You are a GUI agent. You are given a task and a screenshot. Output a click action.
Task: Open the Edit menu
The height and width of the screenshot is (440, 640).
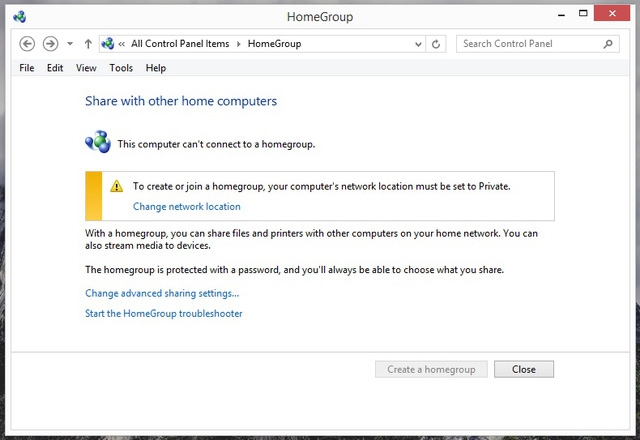[x=55, y=68]
